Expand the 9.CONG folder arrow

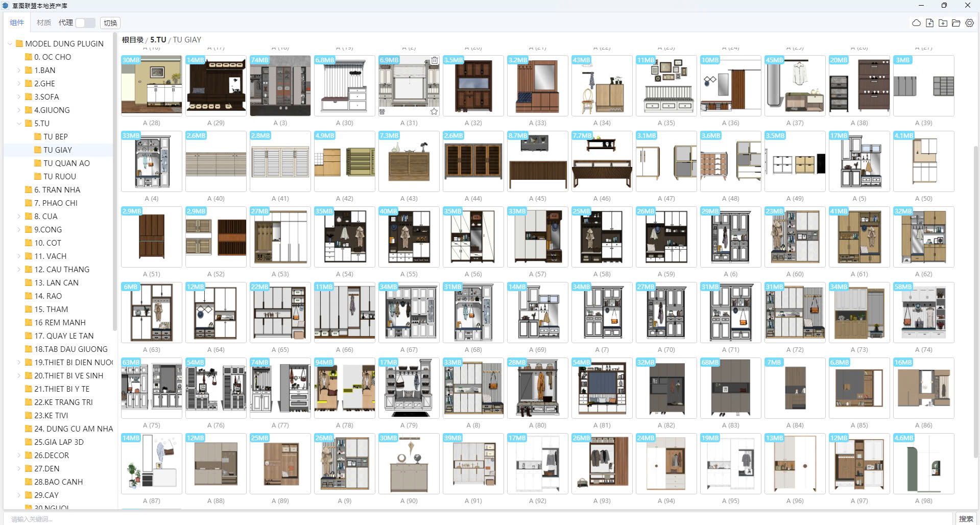click(x=19, y=230)
